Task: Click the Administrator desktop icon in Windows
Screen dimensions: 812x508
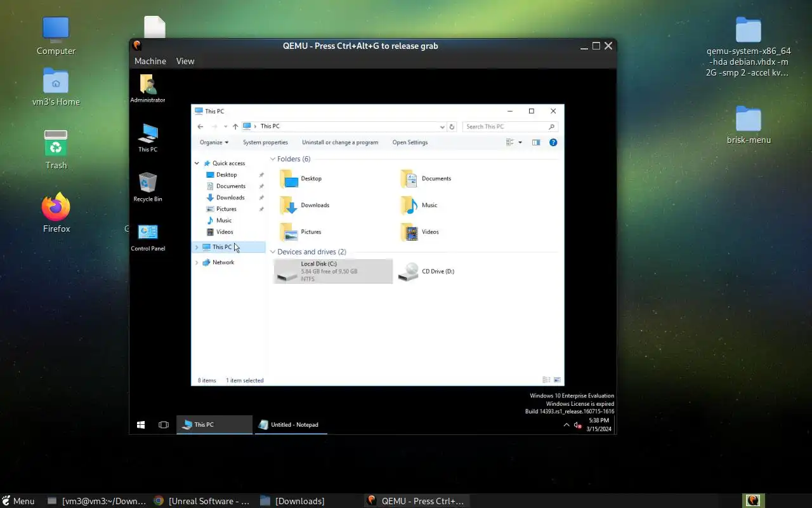Action: pyautogui.click(x=148, y=88)
